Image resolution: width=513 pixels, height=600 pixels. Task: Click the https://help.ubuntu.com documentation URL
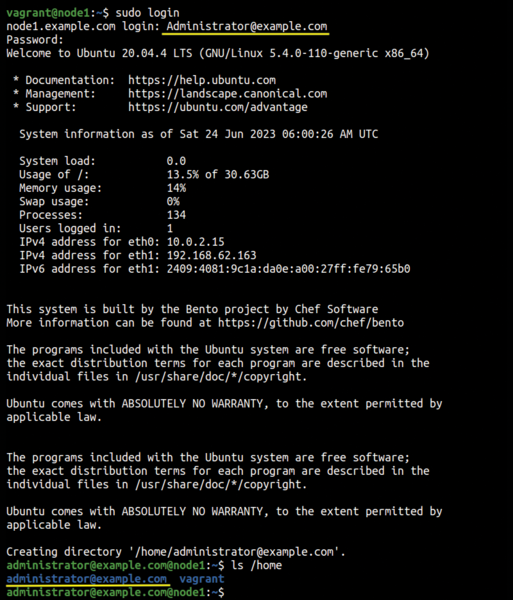[x=202, y=80]
